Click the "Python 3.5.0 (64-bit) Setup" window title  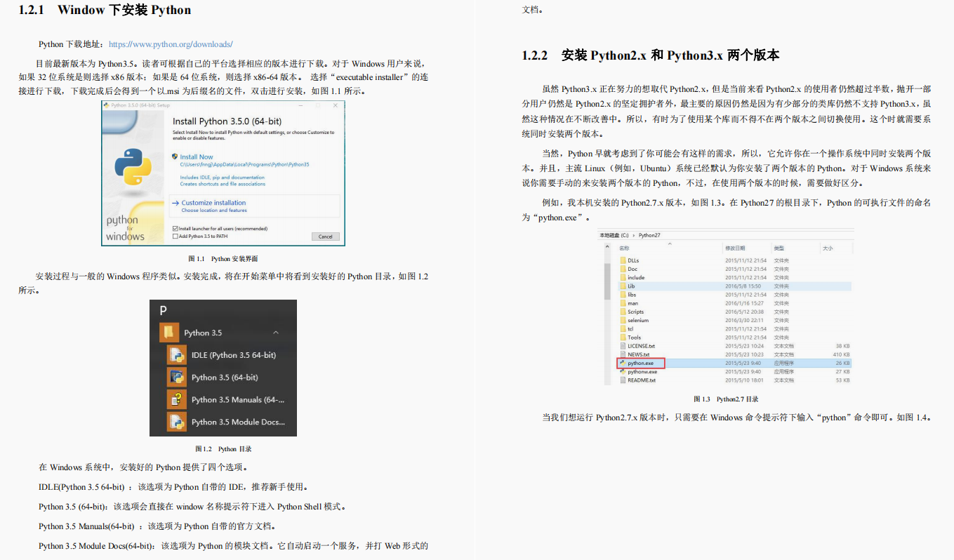(139, 106)
